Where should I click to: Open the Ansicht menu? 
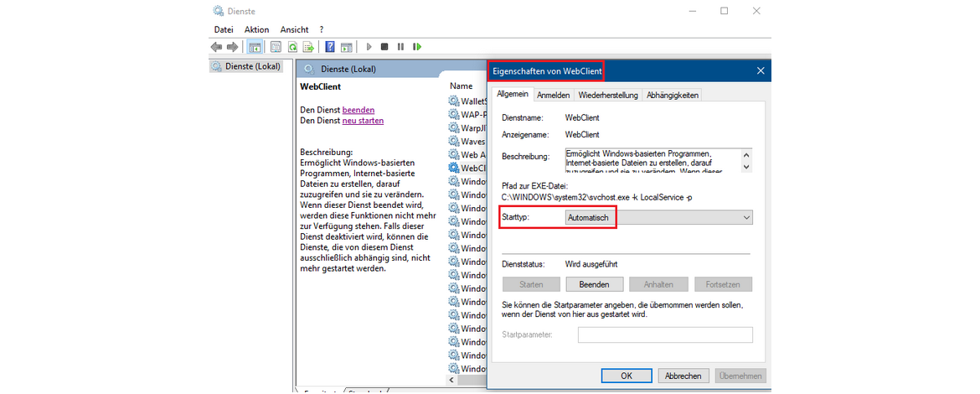[294, 29]
